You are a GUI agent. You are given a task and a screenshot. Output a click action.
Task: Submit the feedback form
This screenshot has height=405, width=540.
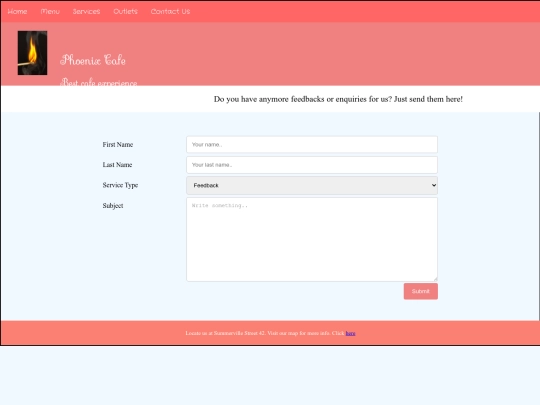pyautogui.click(x=420, y=291)
